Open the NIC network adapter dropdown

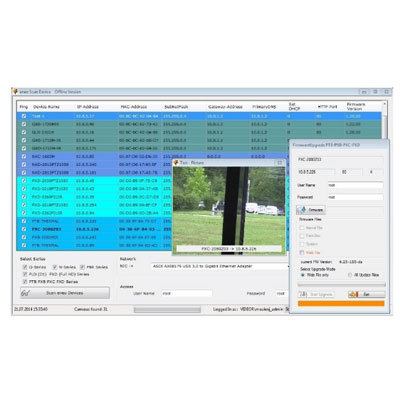[221, 266]
